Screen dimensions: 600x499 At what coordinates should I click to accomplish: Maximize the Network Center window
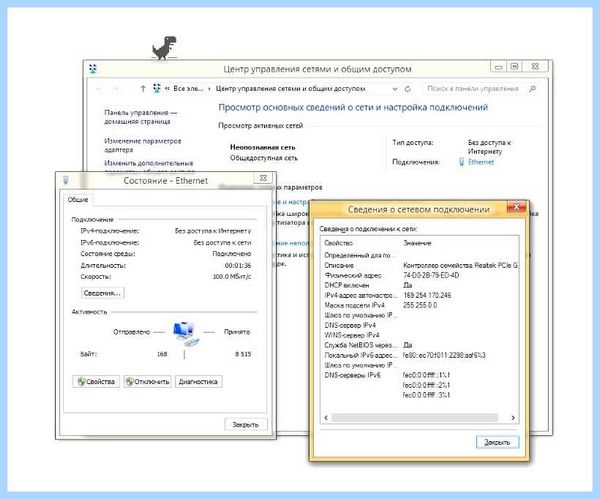click(x=515, y=67)
